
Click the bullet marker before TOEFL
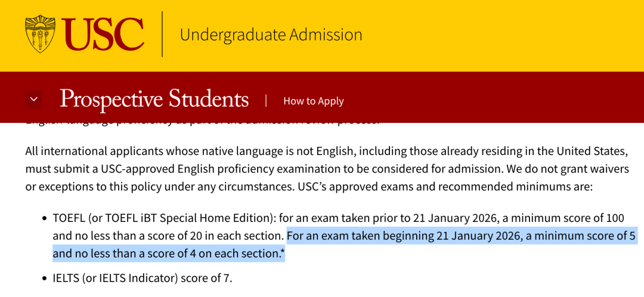click(x=44, y=219)
